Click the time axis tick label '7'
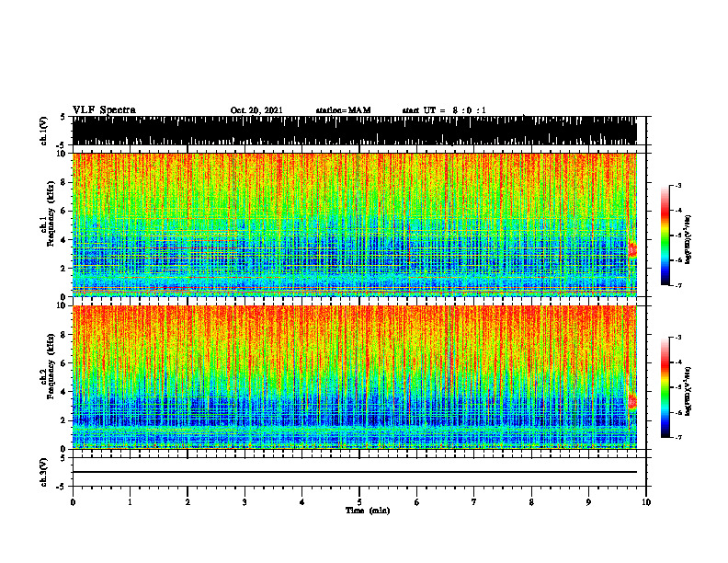Viewport: 728px width, 563px height. [x=474, y=502]
